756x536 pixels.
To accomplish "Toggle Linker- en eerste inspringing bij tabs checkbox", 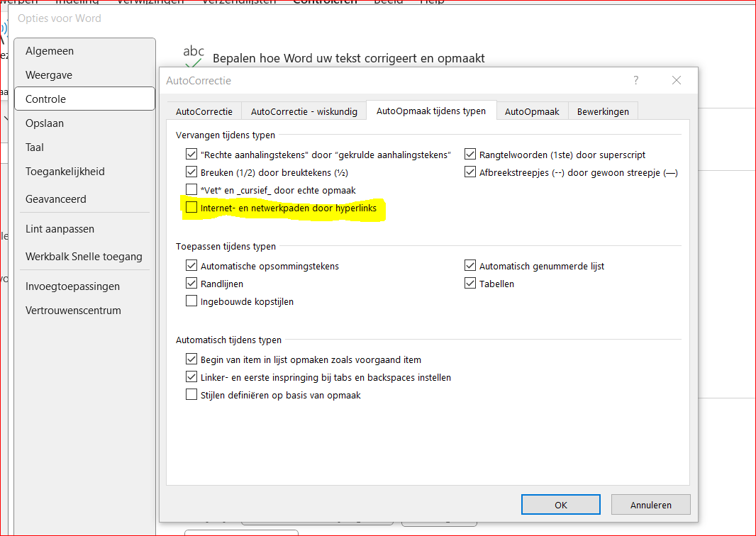I will (x=191, y=377).
